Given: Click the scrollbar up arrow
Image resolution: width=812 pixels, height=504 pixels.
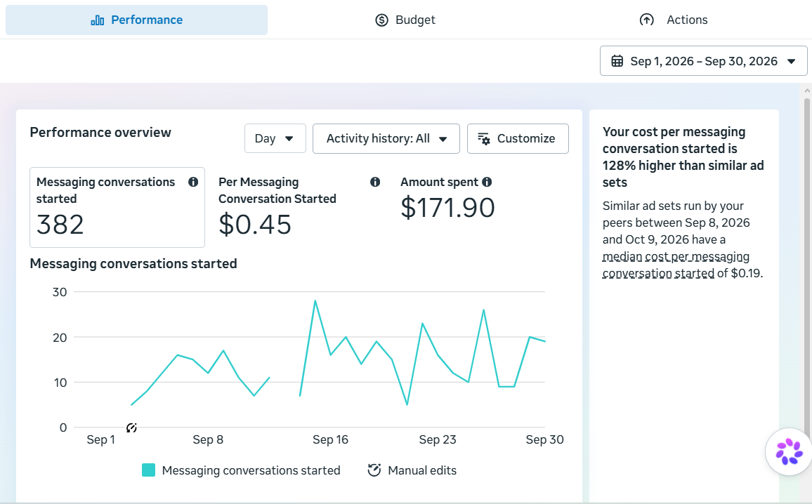Looking at the screenshot, I should 807,91.
